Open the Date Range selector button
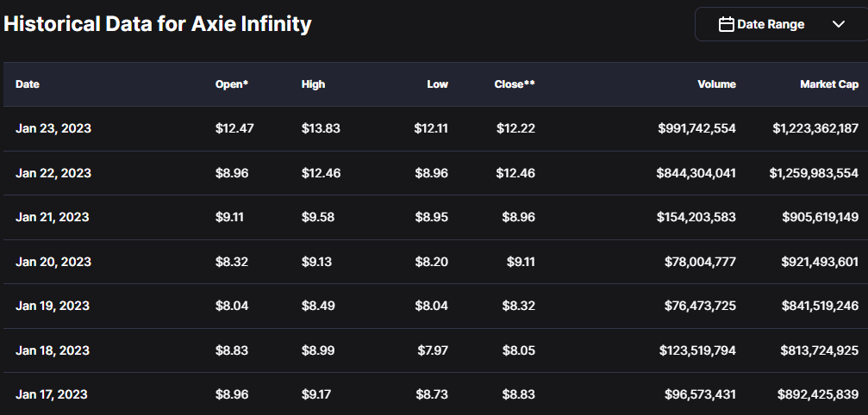The image size is (868, 415). click(x=780, y=24)
